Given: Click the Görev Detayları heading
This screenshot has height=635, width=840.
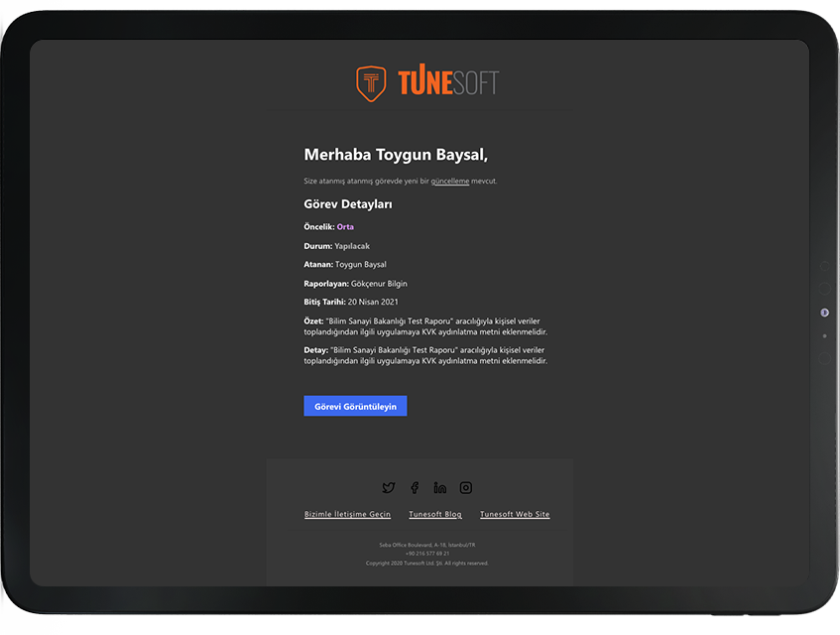Looking at the screenshot, I should pyautogui.click(x=348, y=204).
